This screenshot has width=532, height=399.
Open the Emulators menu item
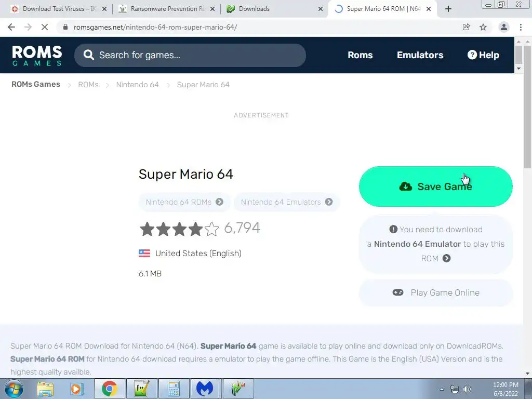click(420, 55)
